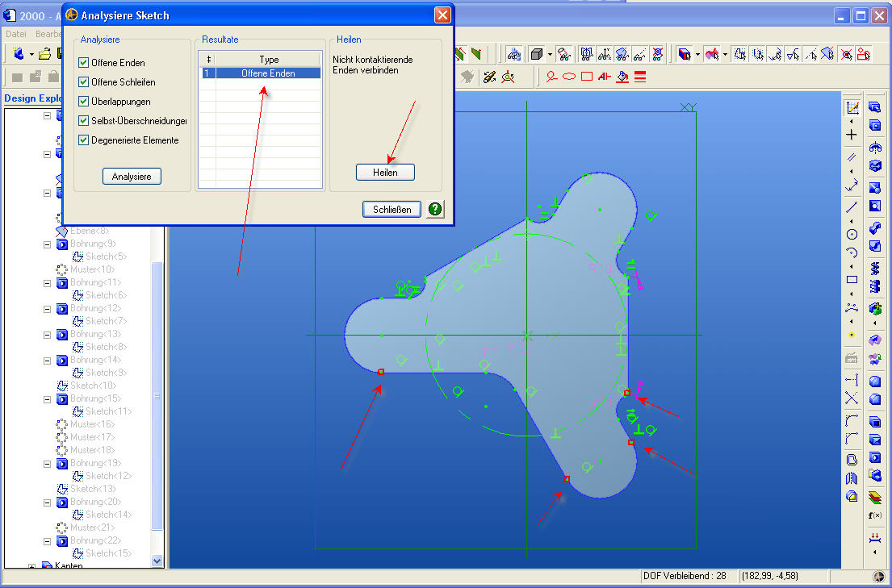
Task: Close the Analysiere Sketch dialog
Action: pos(442,15)
